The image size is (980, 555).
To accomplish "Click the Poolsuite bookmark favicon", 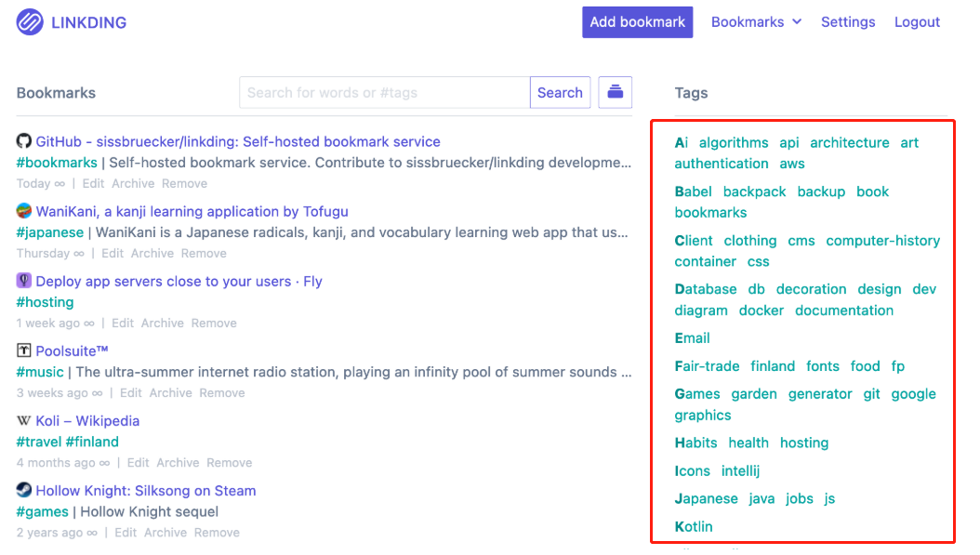I will (x=24, y=350).
